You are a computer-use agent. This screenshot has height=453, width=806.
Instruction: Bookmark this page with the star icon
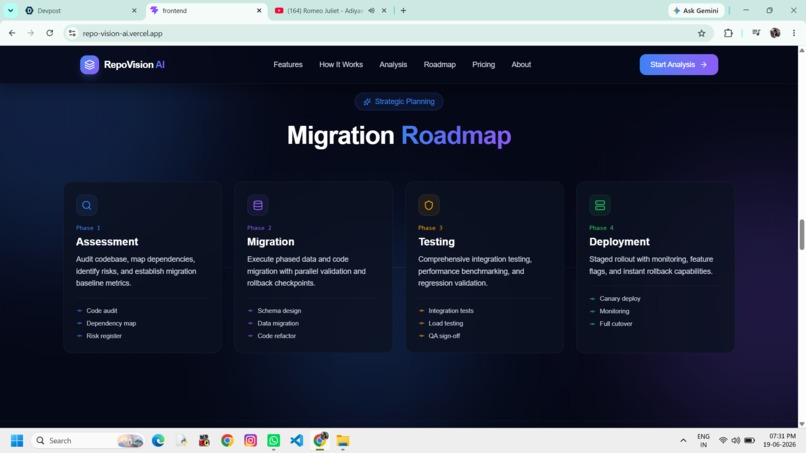[x=702, y=33]
